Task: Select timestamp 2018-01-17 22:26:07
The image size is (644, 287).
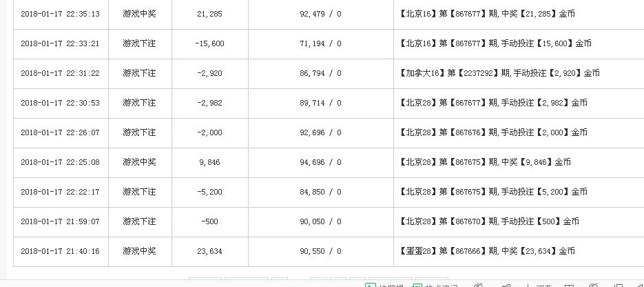Action: (x=61, y=132)
